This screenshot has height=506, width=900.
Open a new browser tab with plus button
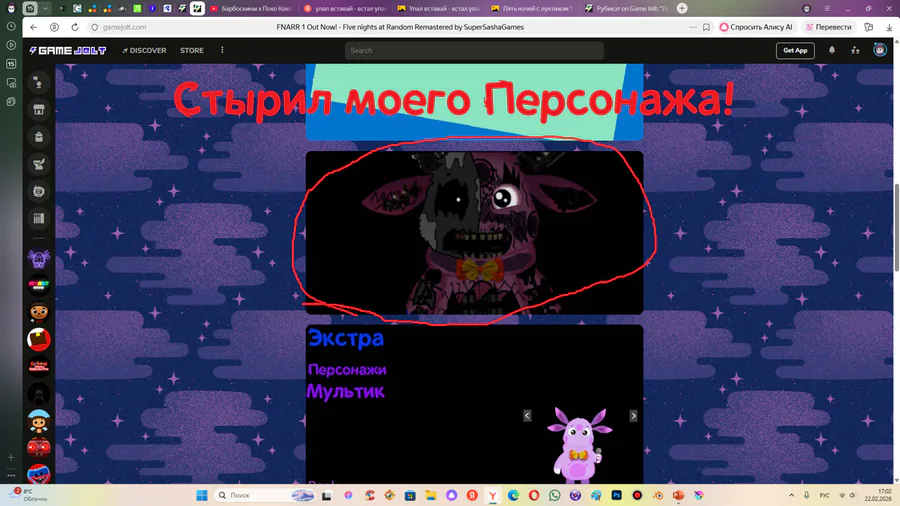[682, 8]
